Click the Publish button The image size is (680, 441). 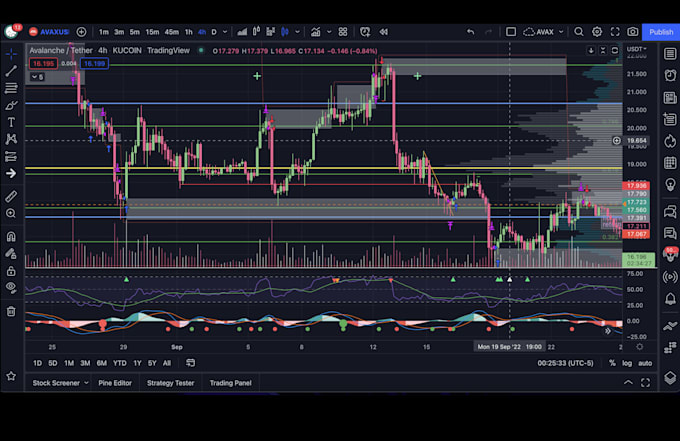point(661,32)
